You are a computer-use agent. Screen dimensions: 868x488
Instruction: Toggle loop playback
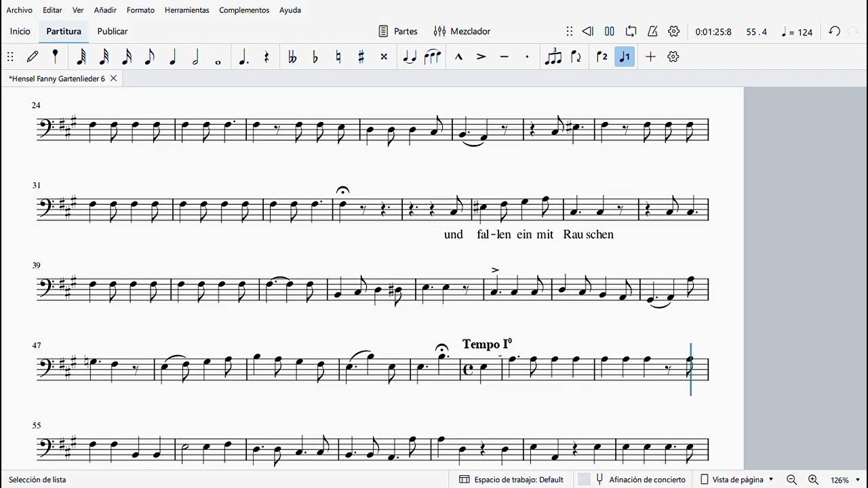point(631,31)
